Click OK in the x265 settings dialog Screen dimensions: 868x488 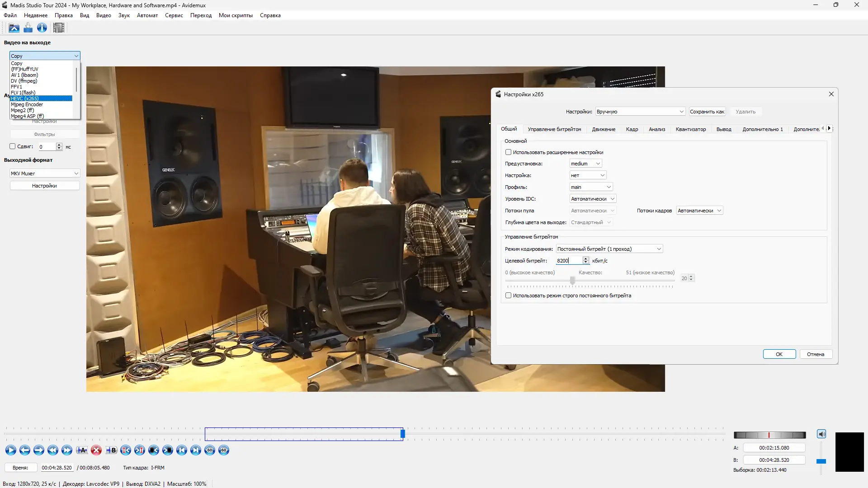[x=779, y=354]
